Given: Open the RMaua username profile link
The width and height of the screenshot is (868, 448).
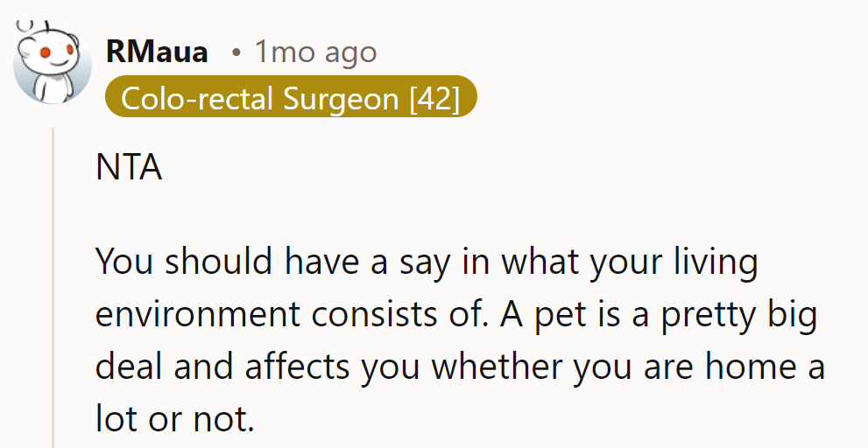Looking at the screenshot, I should (x=157, y=52).
